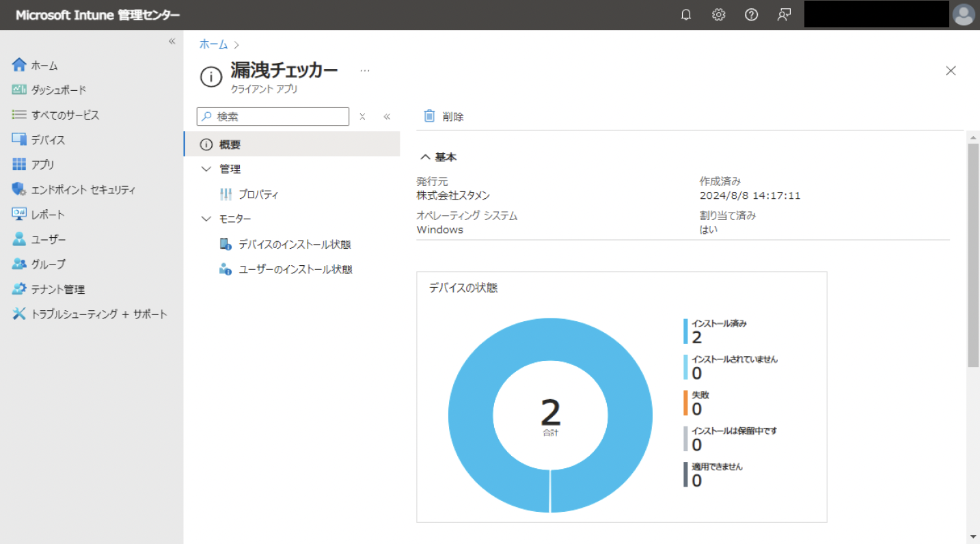Clear the search with X button

[x=363, y=117]
